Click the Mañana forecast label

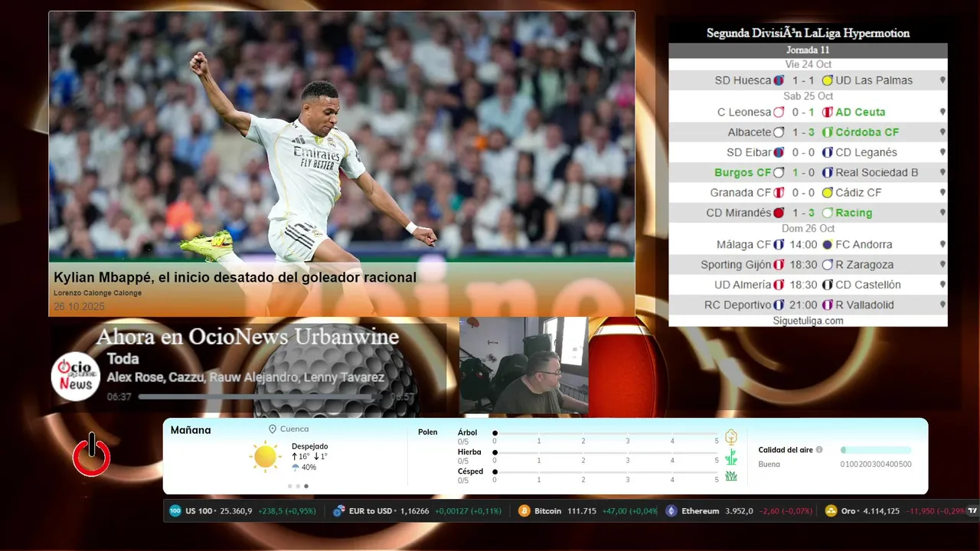point(191,430)
